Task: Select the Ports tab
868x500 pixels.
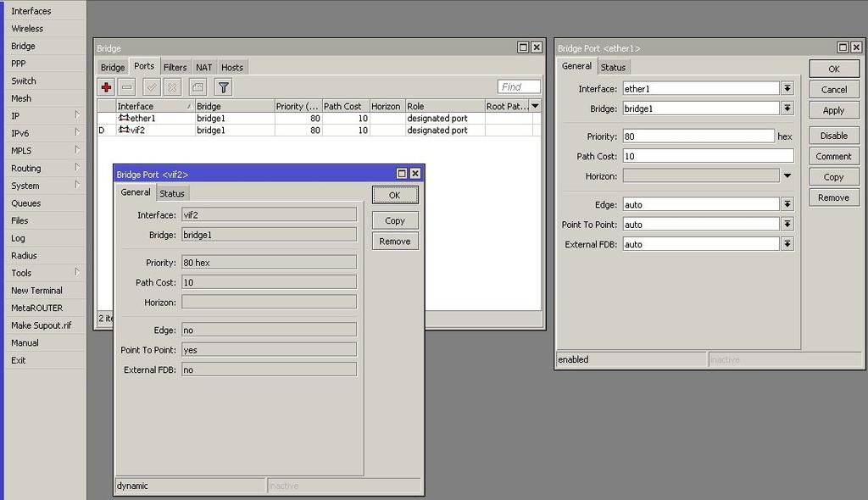Action: 144,66
